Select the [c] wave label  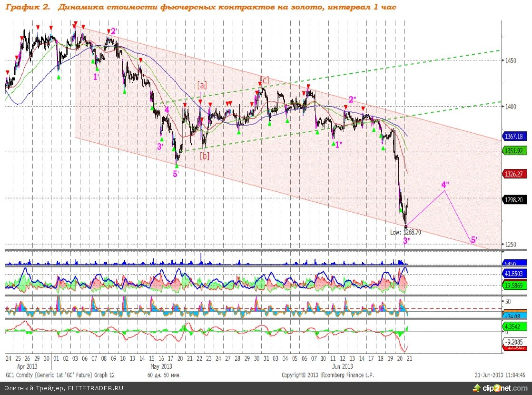point(264,80)
